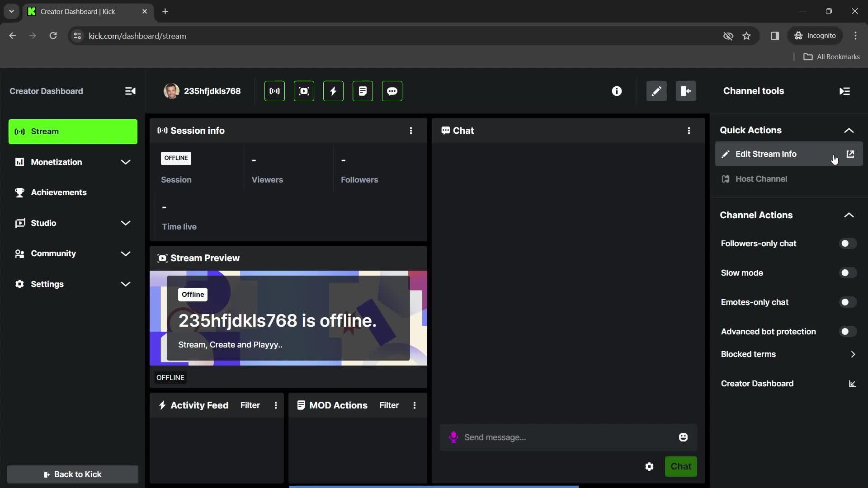Screen dimensions: 868x488
Task: Enable Slow mode toggle
Action: 847,272
